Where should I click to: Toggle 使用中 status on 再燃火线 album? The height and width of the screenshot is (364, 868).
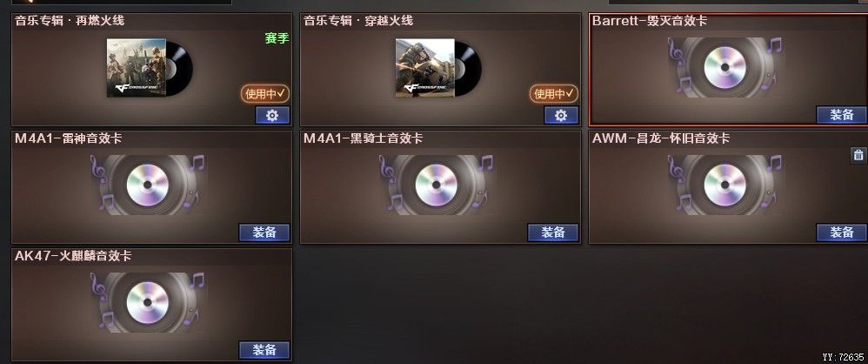point(265,94)
